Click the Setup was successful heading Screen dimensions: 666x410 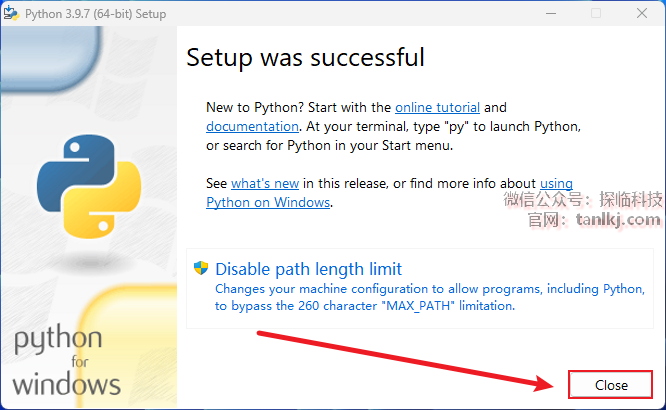pos(305,57)
